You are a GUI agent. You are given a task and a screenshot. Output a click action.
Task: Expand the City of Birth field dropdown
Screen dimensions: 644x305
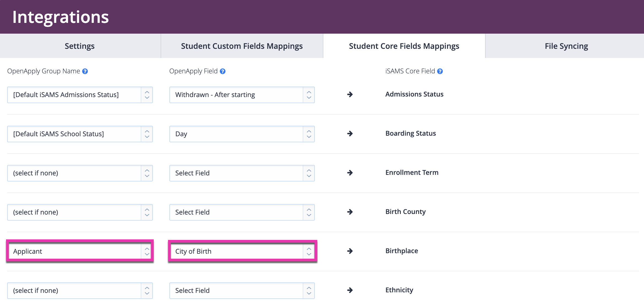coord(242,251)
